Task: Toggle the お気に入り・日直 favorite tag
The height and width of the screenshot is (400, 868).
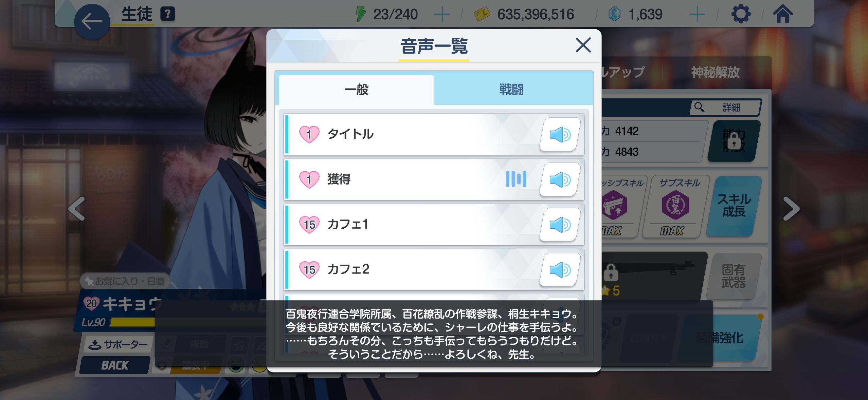Action: [125, 281]
